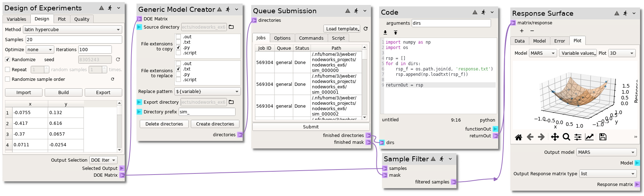Viewport: 644px width, 196px height.
Task: Run the Design of Experiments node
Action: point(110,8)
